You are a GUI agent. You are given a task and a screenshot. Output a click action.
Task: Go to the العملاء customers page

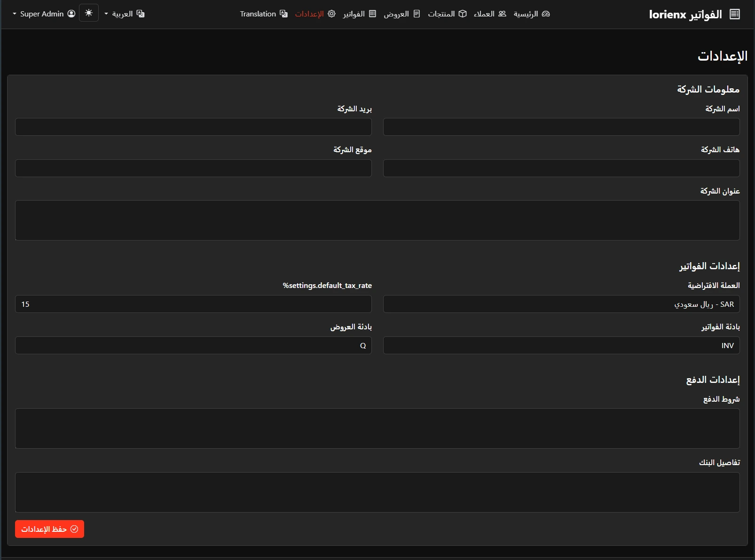pos(484,14)
